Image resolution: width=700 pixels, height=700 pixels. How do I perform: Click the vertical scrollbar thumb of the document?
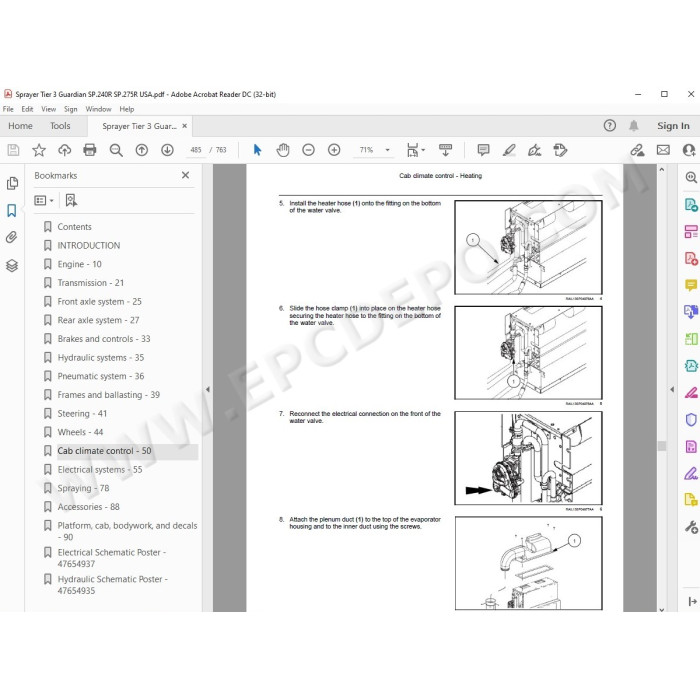[x=662, y=446]
